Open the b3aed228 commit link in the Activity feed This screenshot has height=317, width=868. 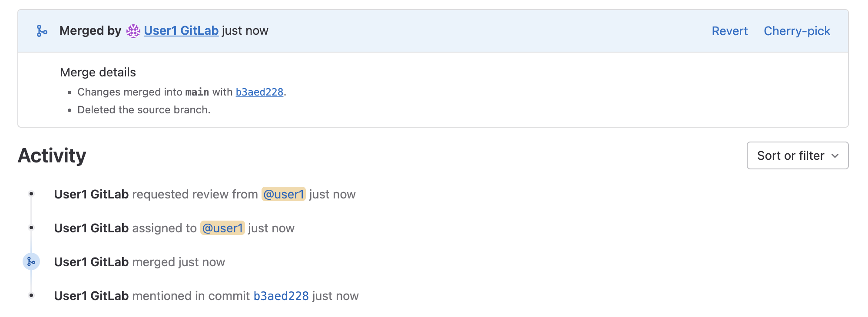tap(281, 296)
